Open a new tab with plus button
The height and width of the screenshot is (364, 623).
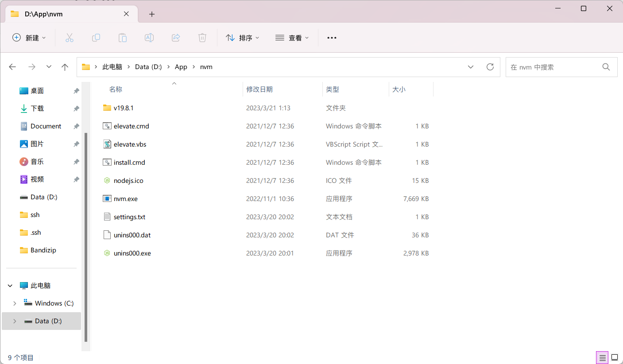click(152, 14)
